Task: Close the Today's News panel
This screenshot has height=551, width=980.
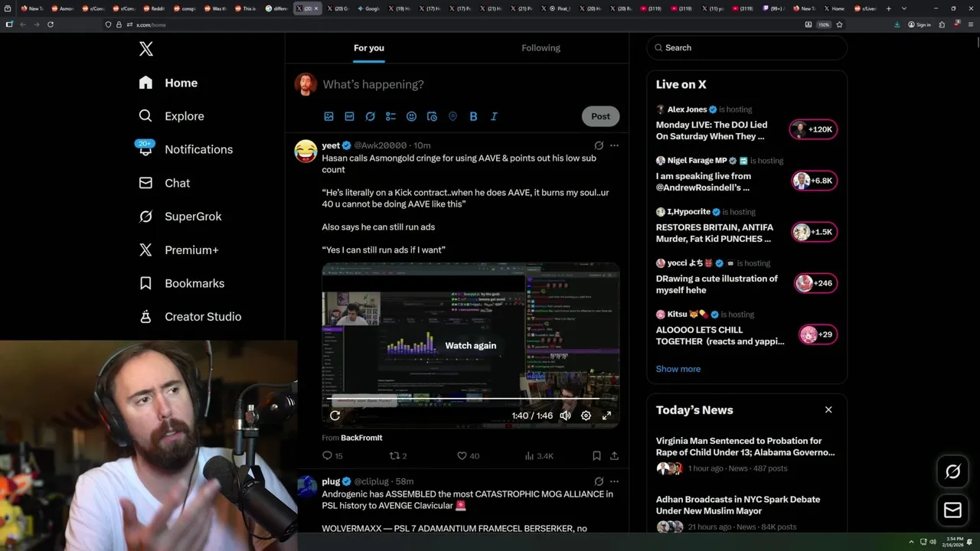Action: pos(828,410)
